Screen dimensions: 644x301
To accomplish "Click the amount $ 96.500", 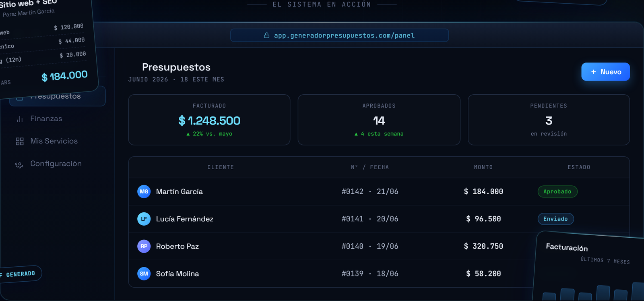I will click(x=483, y=219).
